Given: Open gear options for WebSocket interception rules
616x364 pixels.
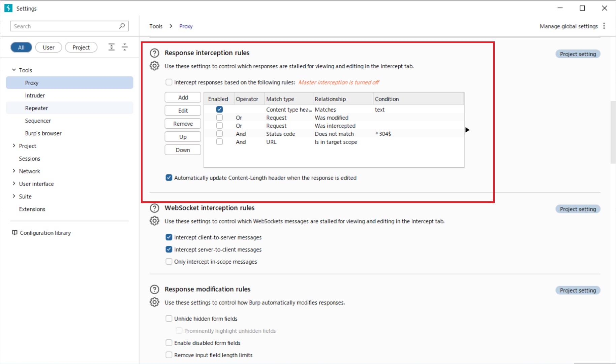Looking at the screenshot, I should (x=154, y=221).
